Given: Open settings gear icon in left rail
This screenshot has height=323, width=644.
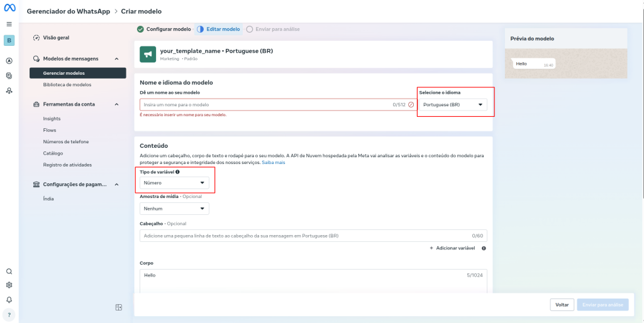Looking at the screenshot, I should (9, 285).
